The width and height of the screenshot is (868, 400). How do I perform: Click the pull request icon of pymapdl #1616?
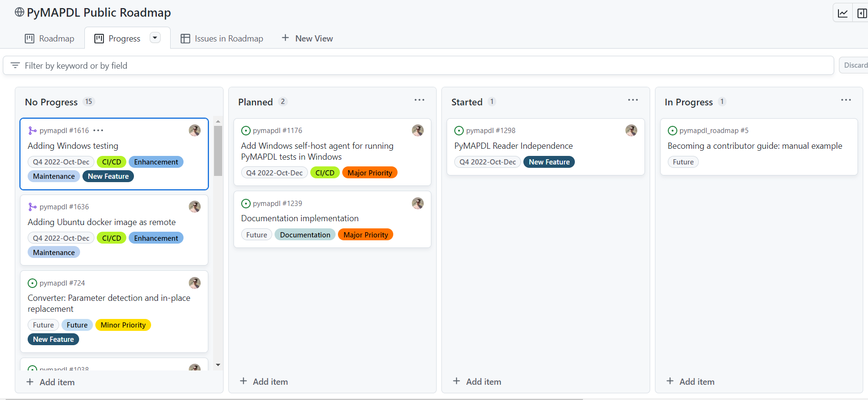(32, 131)
